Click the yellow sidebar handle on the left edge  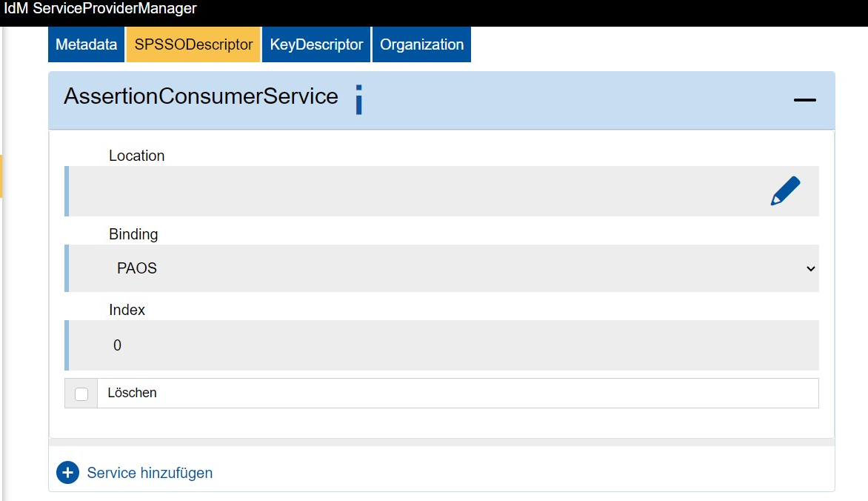2,176
